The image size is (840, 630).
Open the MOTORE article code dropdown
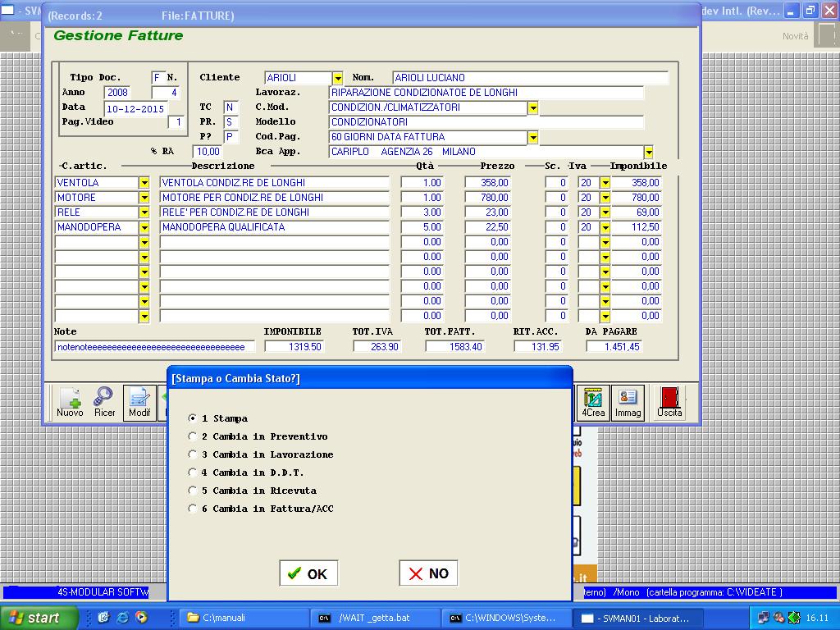coord(144,198)
